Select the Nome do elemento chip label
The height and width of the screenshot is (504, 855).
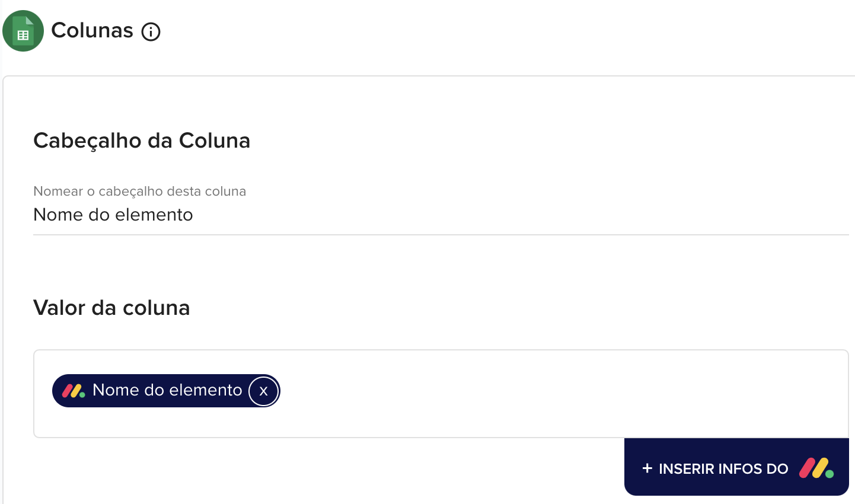(167, 390)
